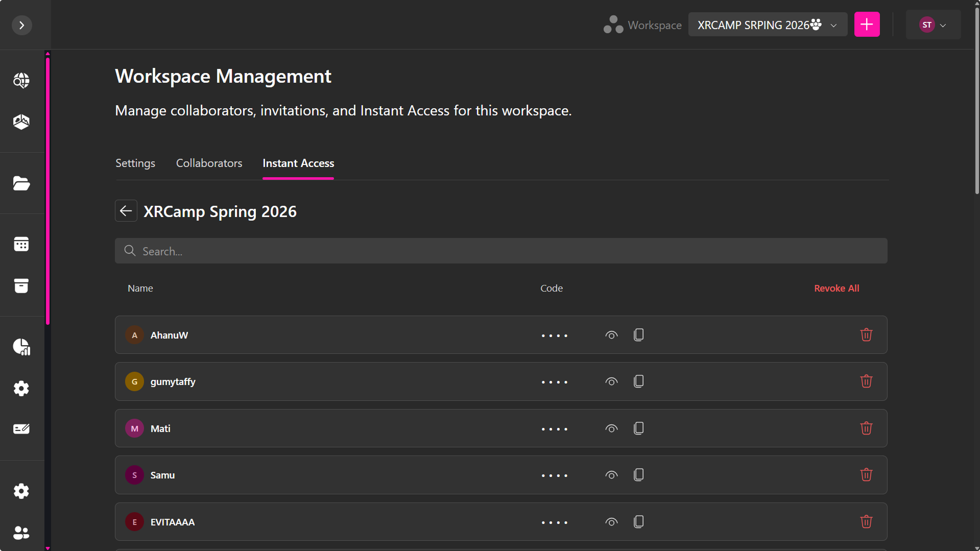The width and height of the screenshot is (980, 551).
Task: Expand the left sidebar with chevron
Action: [x=21, y=25]
